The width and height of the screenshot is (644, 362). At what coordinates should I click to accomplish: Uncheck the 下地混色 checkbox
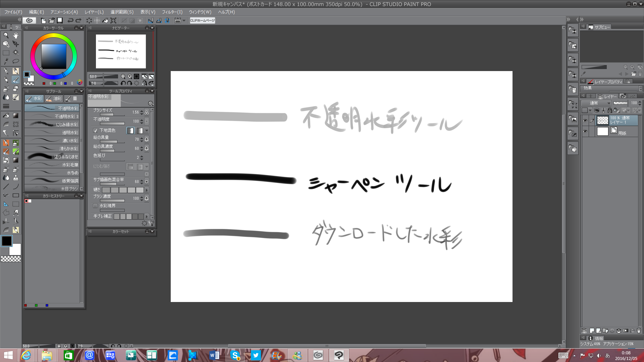[95, 130]
